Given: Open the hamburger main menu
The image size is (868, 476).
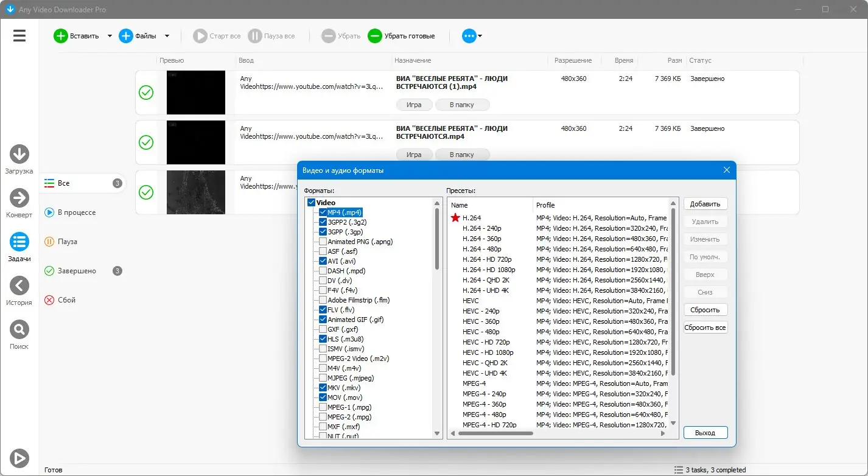Looking at the screenshot, I should (19, 35).
